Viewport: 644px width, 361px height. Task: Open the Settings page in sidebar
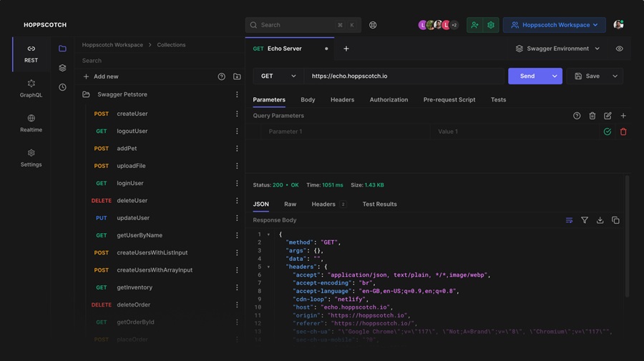[31, 159]
